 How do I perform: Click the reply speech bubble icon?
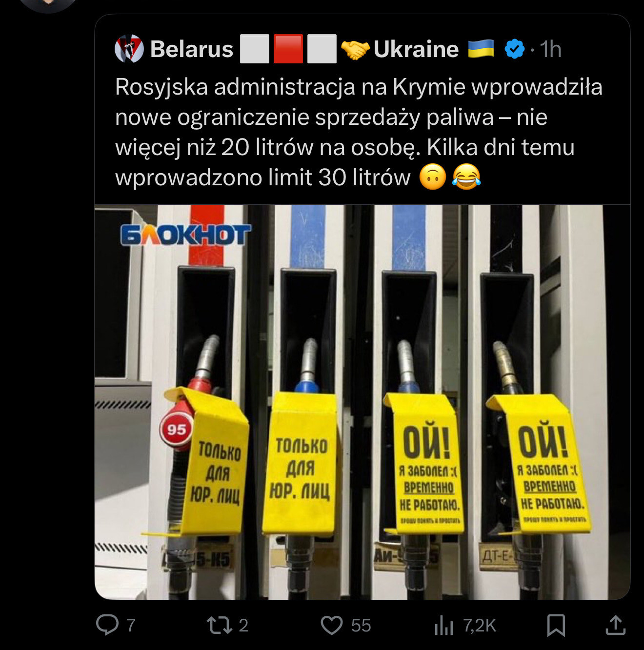tap(107, 625)
